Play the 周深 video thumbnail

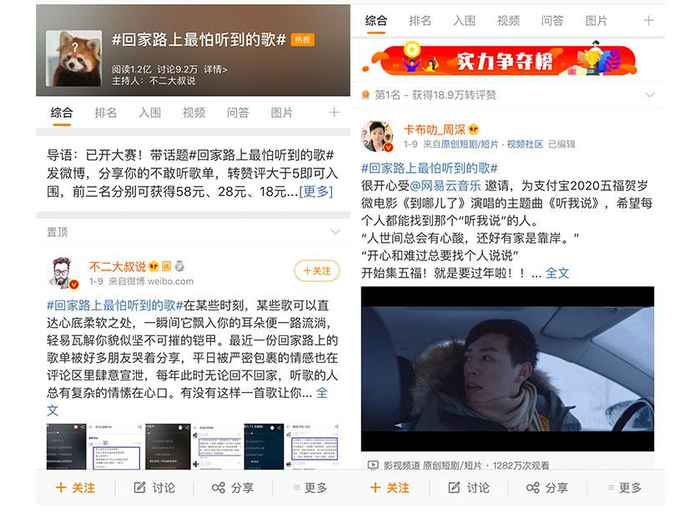pos(508,369)
